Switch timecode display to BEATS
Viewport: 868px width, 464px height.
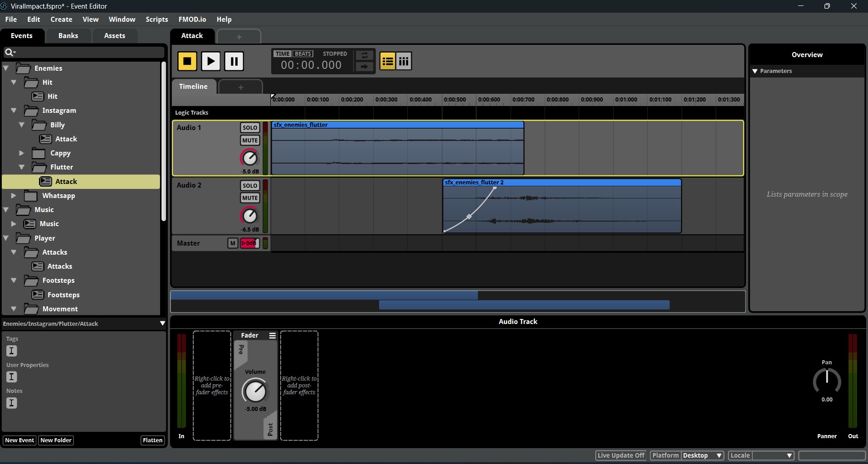click(303, 53)
